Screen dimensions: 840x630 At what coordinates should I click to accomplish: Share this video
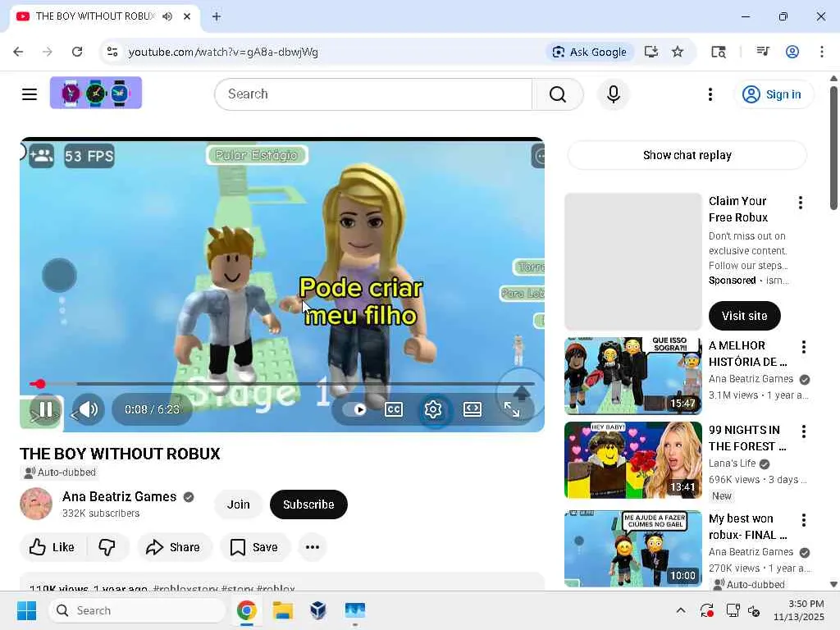click(174, 547)
